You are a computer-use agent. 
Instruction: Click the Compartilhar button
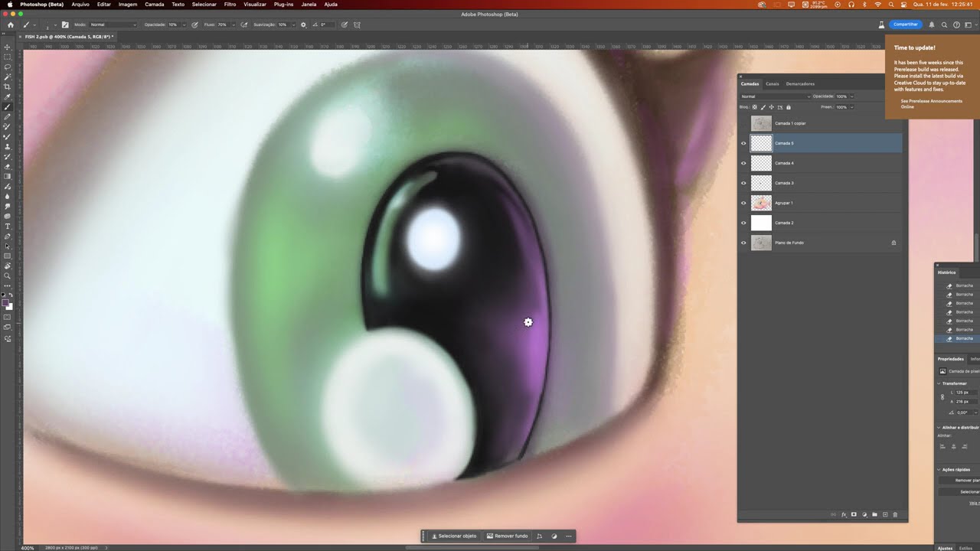[906, 24]
